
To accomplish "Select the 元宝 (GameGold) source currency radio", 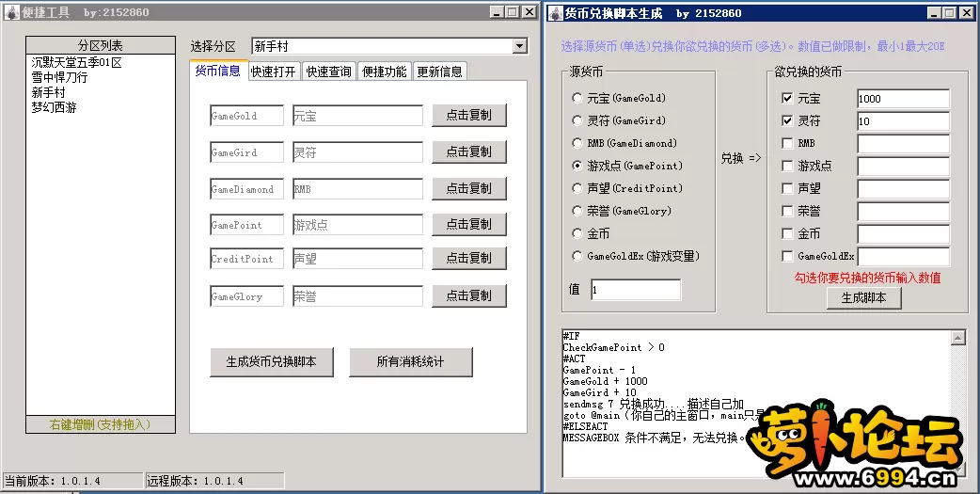I will tap(577, 98).
